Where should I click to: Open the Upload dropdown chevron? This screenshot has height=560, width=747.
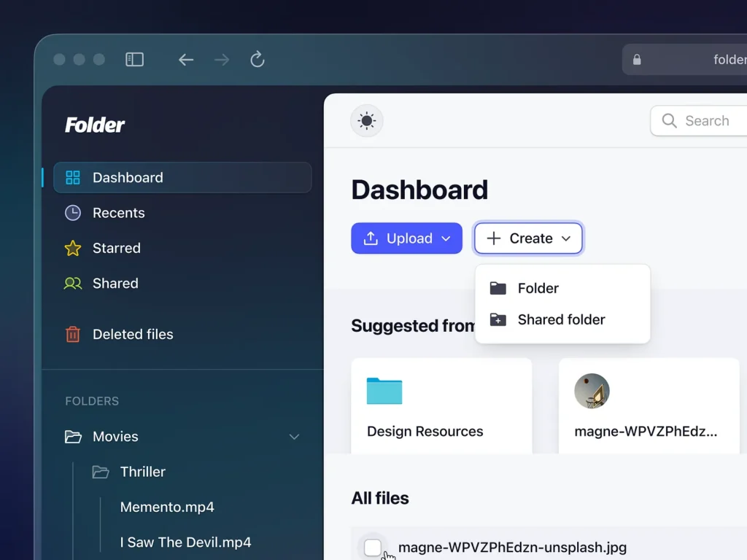click(446, 238)
